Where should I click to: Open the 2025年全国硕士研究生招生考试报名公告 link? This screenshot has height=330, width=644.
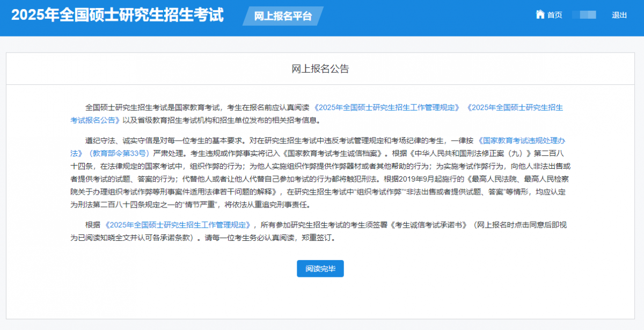[515, 107]
